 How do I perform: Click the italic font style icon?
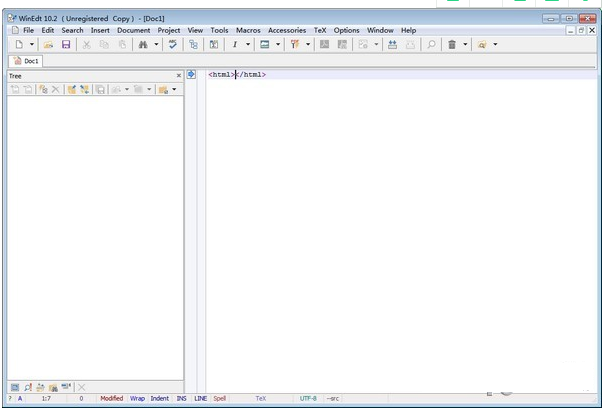pyautogui.click(x=235, y=45)
